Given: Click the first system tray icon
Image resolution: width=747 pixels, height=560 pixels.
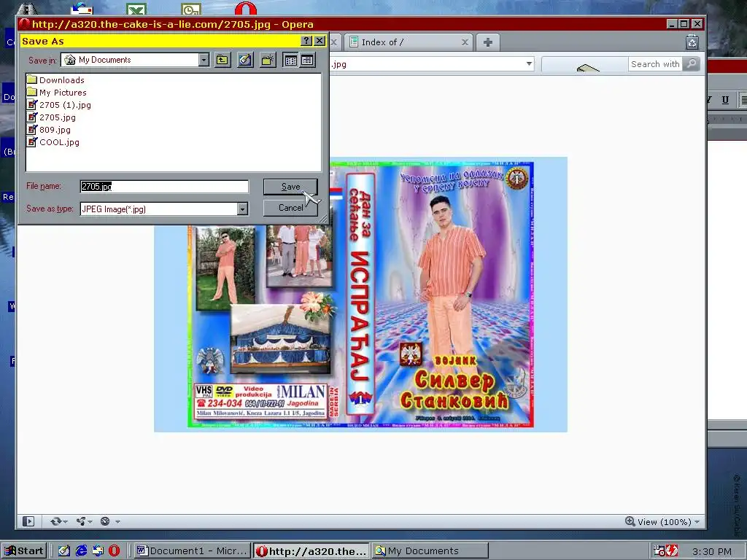Looking at the screenshot, I should [659, 551].
